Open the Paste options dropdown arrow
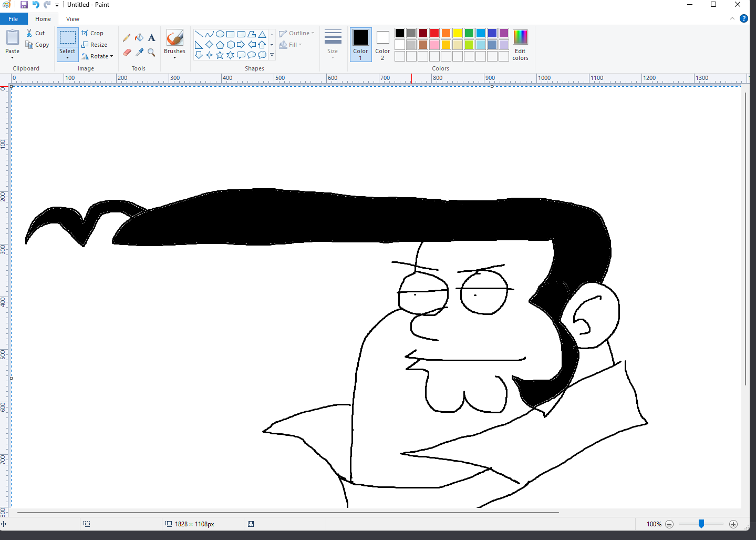 click(12, 57)
